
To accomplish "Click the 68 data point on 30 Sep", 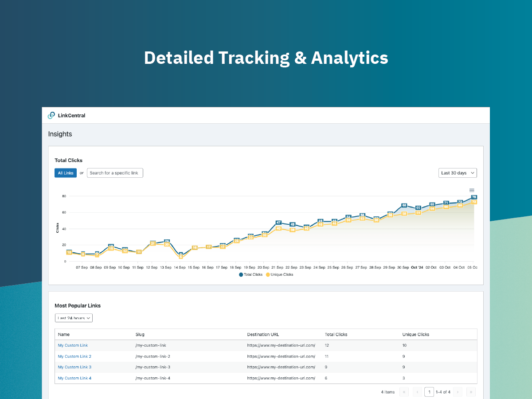I will coord(404,205).
